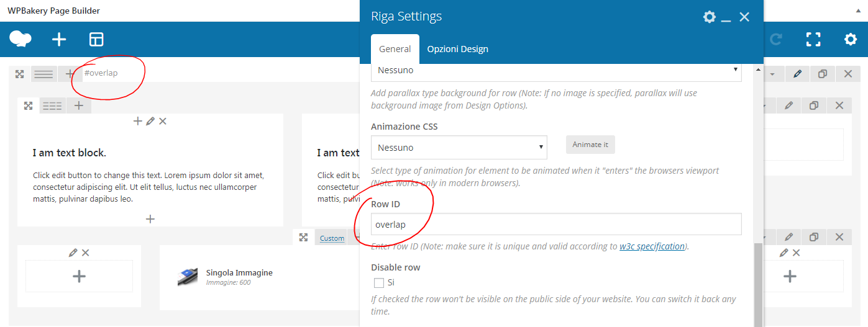Close the Riga Settings panel
Viewport: 868px width, 327px height.
(744, 17)
